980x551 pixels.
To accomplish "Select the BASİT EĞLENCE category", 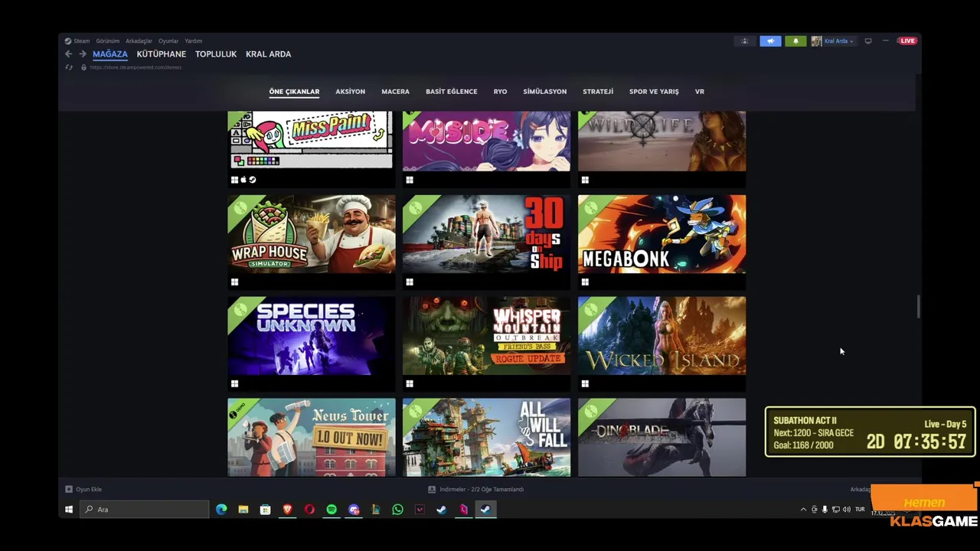I will 452,92.
